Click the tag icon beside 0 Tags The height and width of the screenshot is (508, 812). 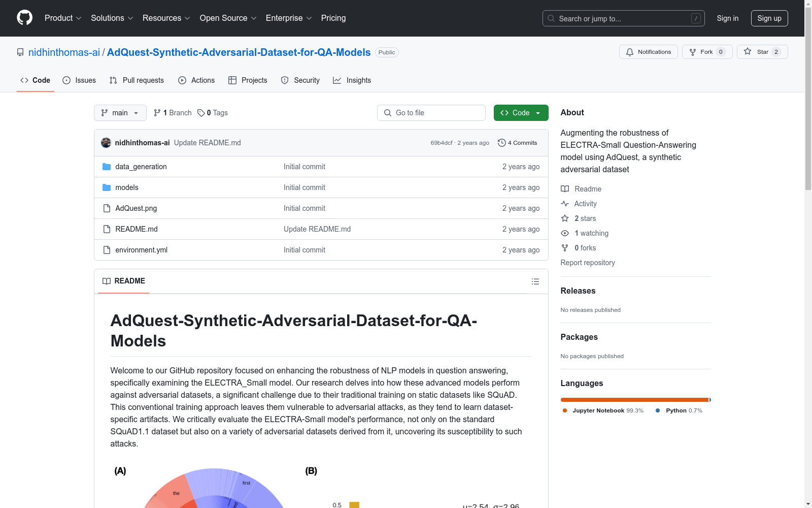point(201,113)
